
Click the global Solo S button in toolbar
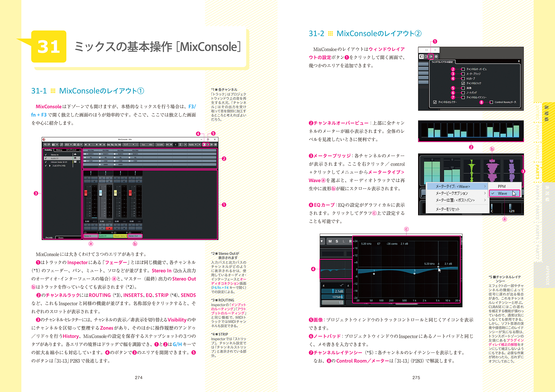click(x=89, y=145)
